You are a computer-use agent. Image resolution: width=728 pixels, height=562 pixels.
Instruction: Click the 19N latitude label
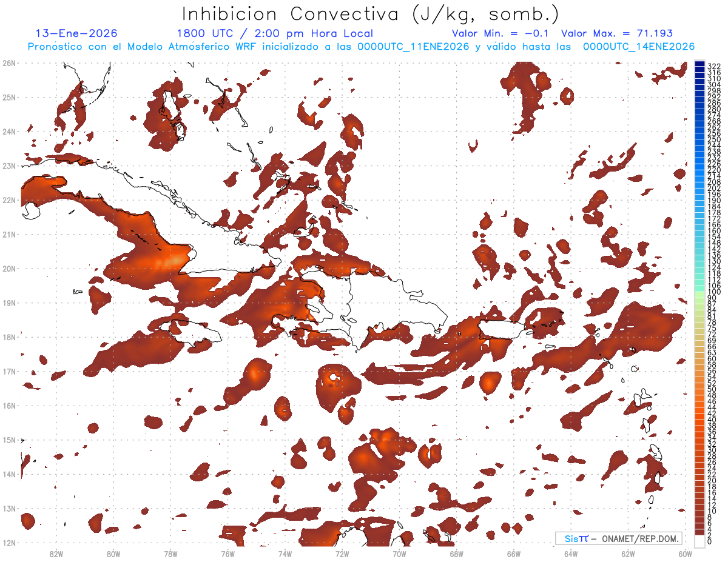(8, 303)
